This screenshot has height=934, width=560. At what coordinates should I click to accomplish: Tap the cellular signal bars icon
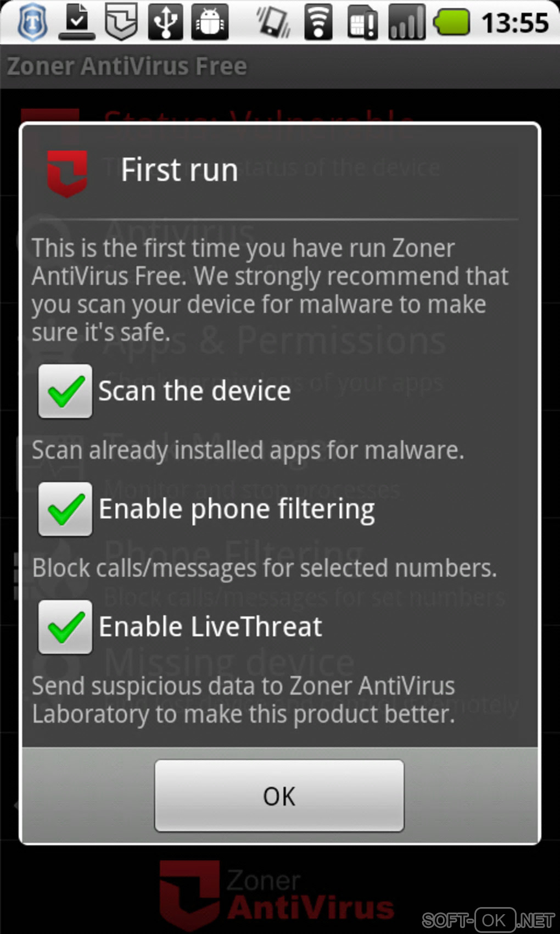[x=407, y=23]
